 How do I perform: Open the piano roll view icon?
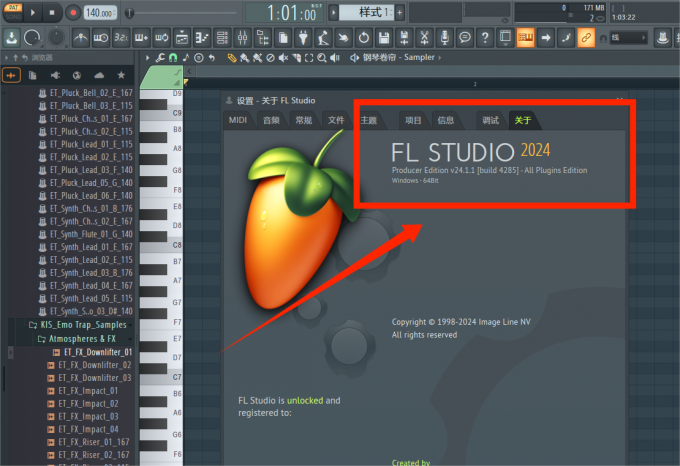click(202, 38)
